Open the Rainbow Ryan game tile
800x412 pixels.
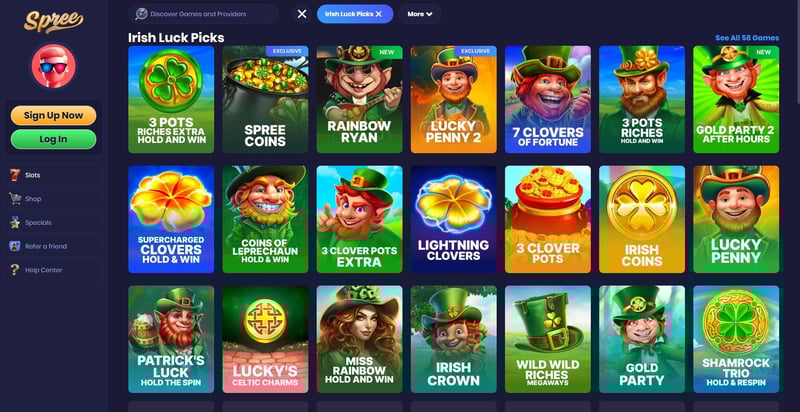coord(359,99)
